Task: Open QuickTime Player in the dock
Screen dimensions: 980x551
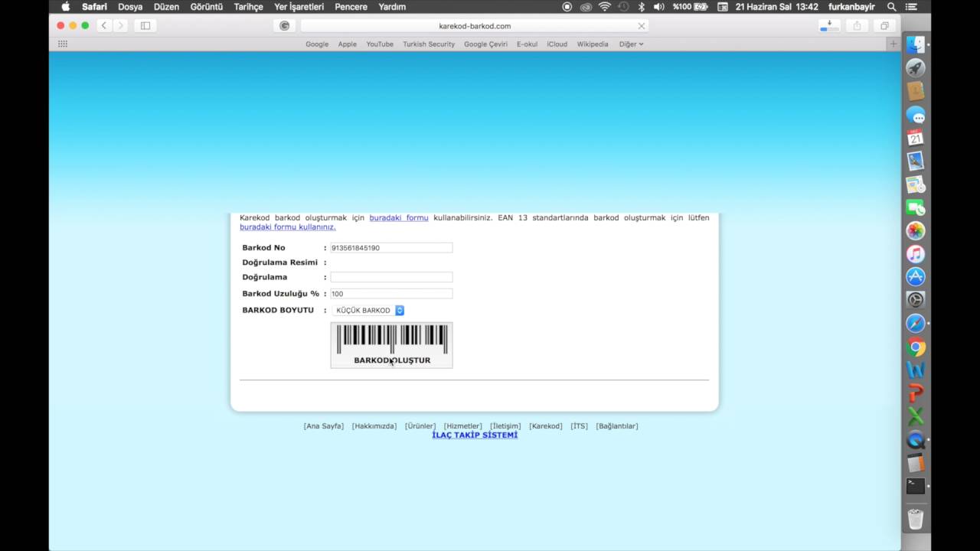Action: pos(916,440)
